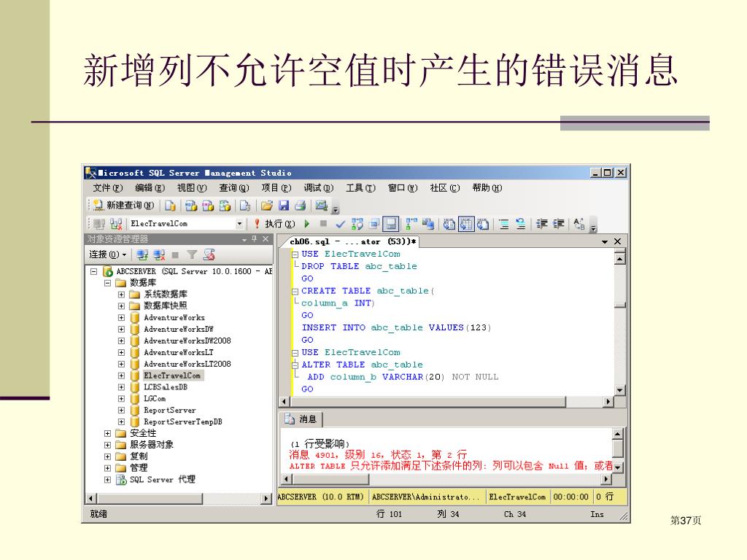Click the Analysis Services XMLA query icon

(x=225, y=206)
